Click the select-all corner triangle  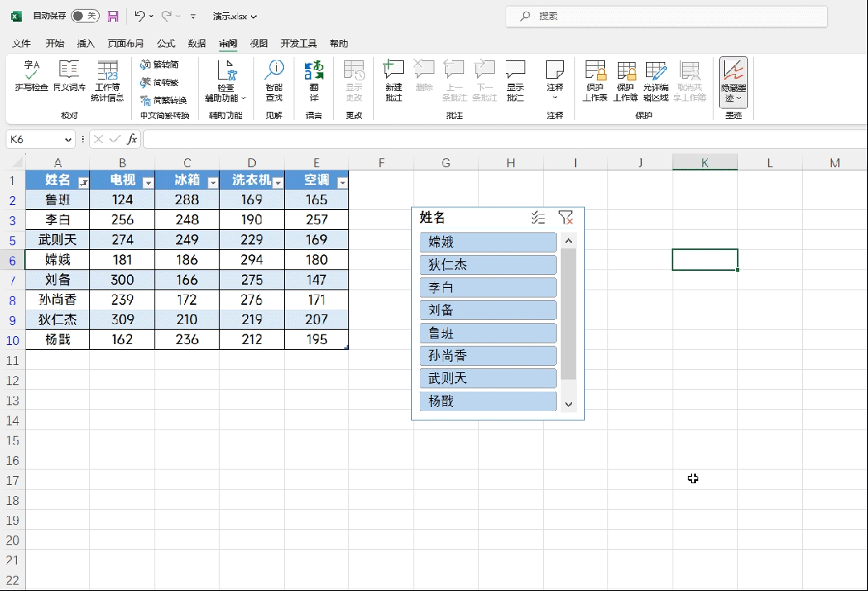[17, 162]
